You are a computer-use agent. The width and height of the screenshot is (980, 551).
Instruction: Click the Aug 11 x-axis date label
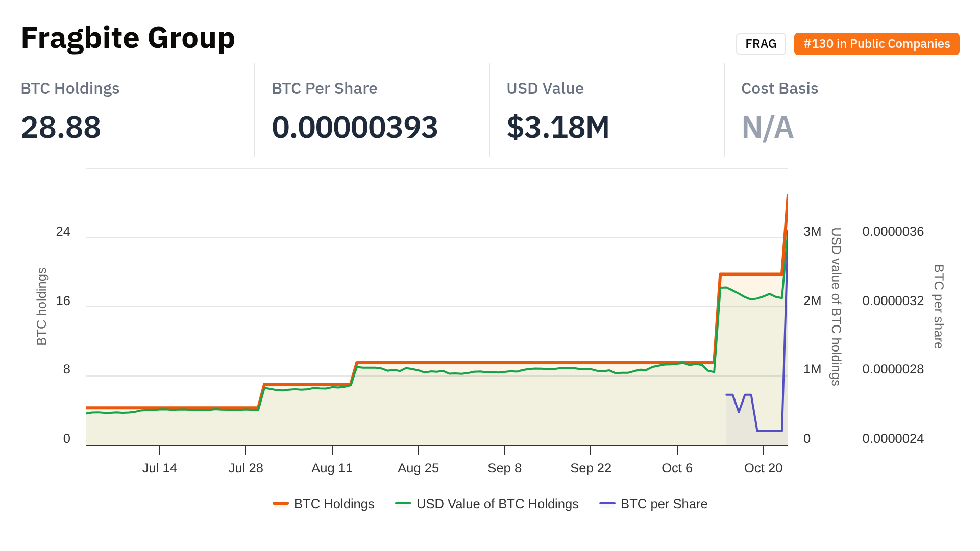point(332,468)
